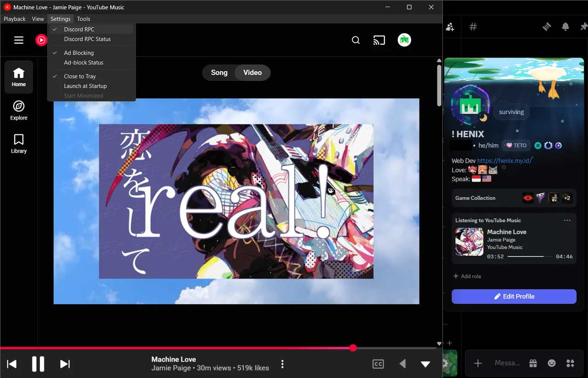Click the TETO tag badge
Image resolution: width=588 pixels, height=378 pixels.
tap(517, 145)
